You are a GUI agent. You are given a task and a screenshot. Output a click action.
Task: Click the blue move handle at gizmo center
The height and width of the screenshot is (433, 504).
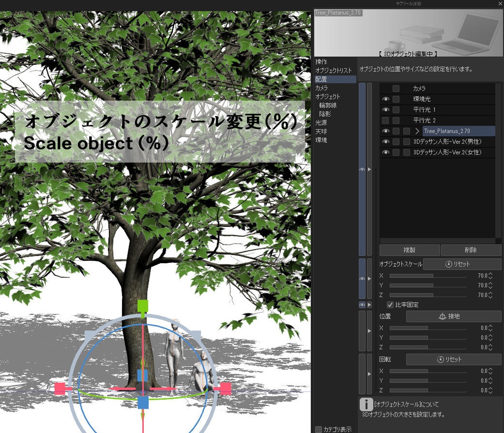coord(143,403)
